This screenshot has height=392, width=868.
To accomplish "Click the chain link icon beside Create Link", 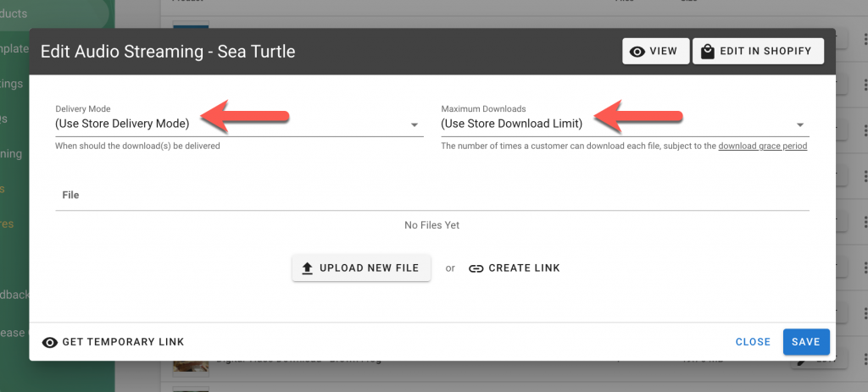I will click(x=476, y=268).
